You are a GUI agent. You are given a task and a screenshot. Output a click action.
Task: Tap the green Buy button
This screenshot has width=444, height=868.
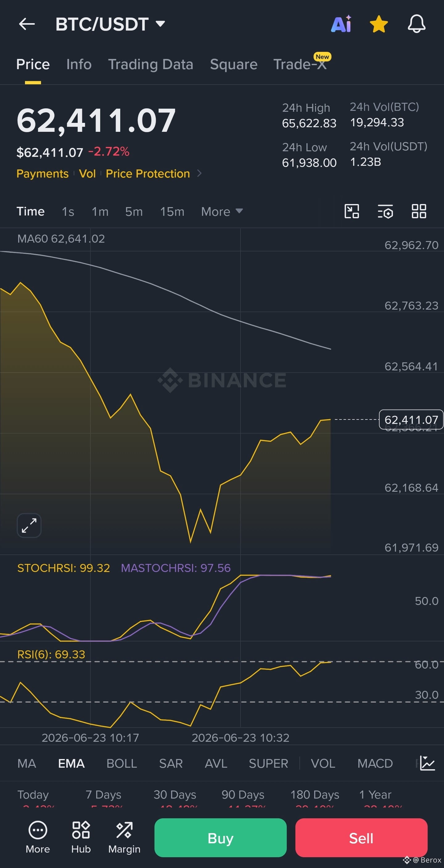coord(220,838)
